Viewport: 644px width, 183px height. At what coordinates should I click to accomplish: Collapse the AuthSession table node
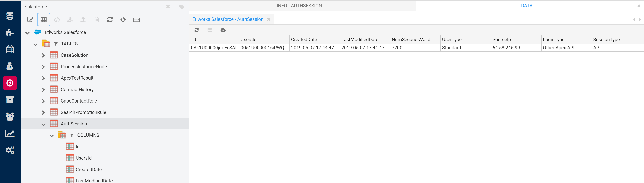click(x=43, y=124)
